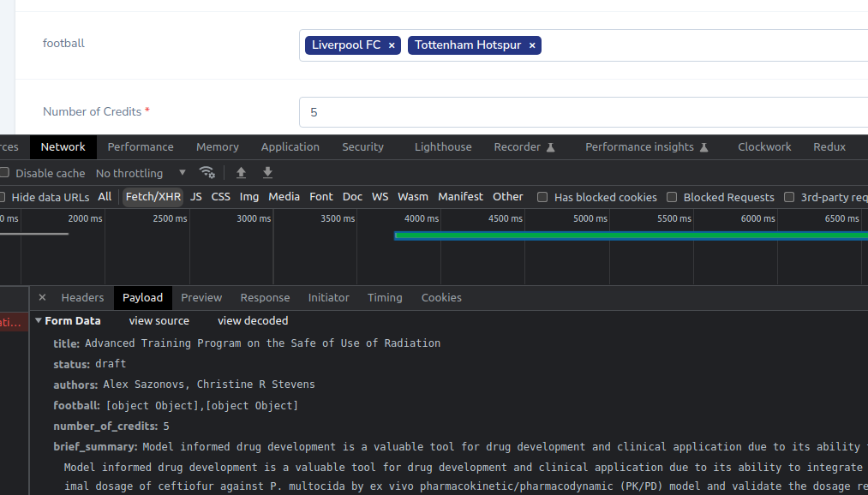Enable the Blocked Requests filter
Viewport: 868px width, 495px height.
tap(672, 197)
